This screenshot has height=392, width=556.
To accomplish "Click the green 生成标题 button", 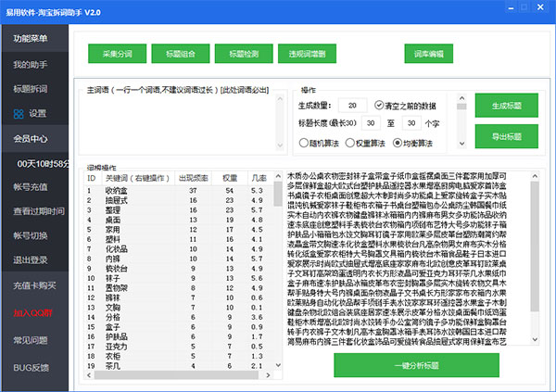I will point(507,106).
